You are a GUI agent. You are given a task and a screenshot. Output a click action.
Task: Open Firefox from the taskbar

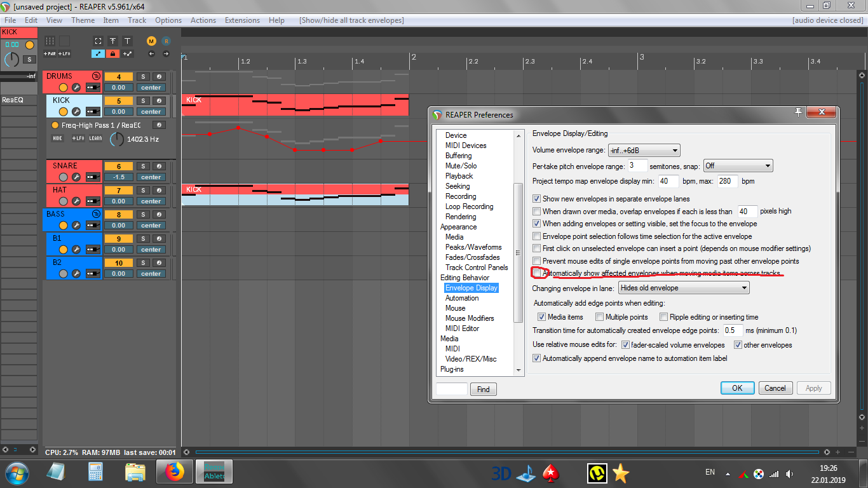tap(173, 472)
